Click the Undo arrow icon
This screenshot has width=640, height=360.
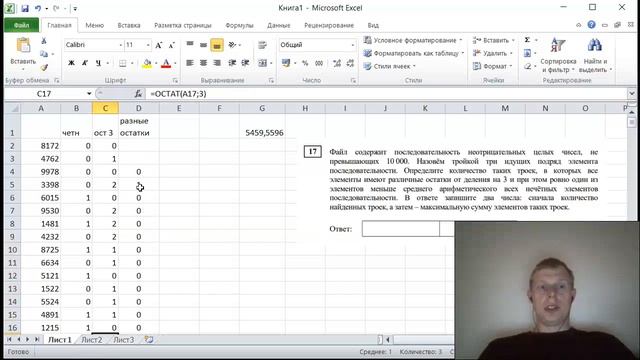[38, 8]
